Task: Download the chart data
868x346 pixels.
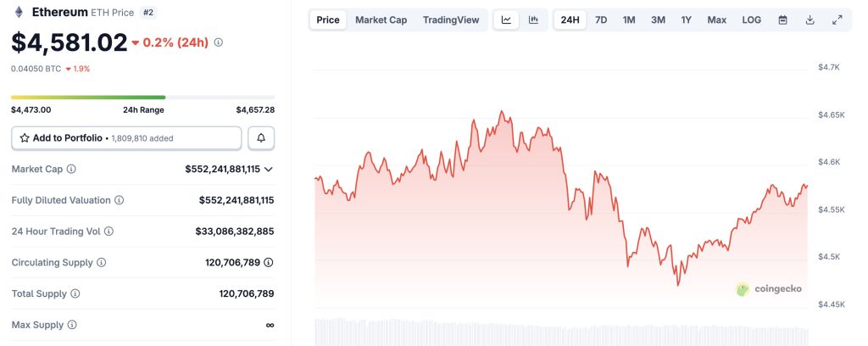Action: pyautogui.click(x=810, y=20)
